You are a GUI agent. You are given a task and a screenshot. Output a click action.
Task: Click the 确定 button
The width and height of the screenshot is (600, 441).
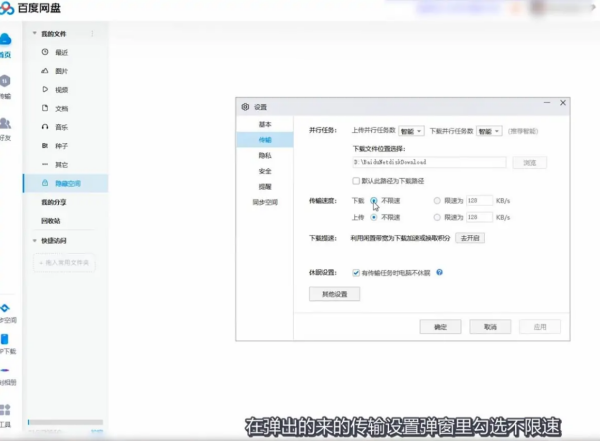tap(440, 327)
